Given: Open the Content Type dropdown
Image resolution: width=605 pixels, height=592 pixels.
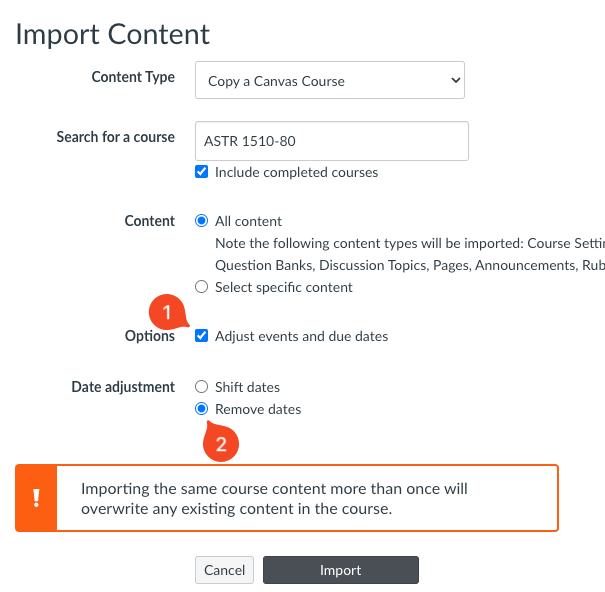Looking at the screenshot, I should 330,80.
